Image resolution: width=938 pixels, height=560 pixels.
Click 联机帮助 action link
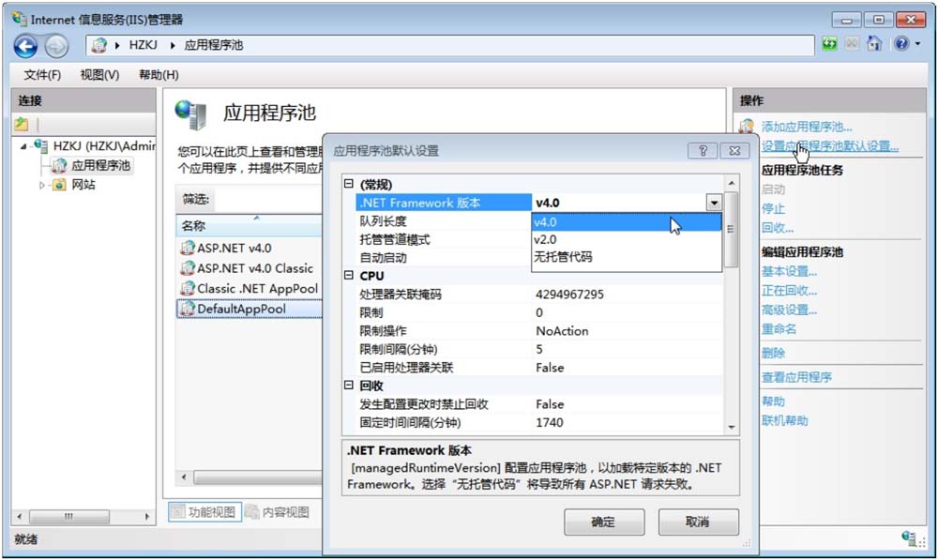(x=785, y=420)
